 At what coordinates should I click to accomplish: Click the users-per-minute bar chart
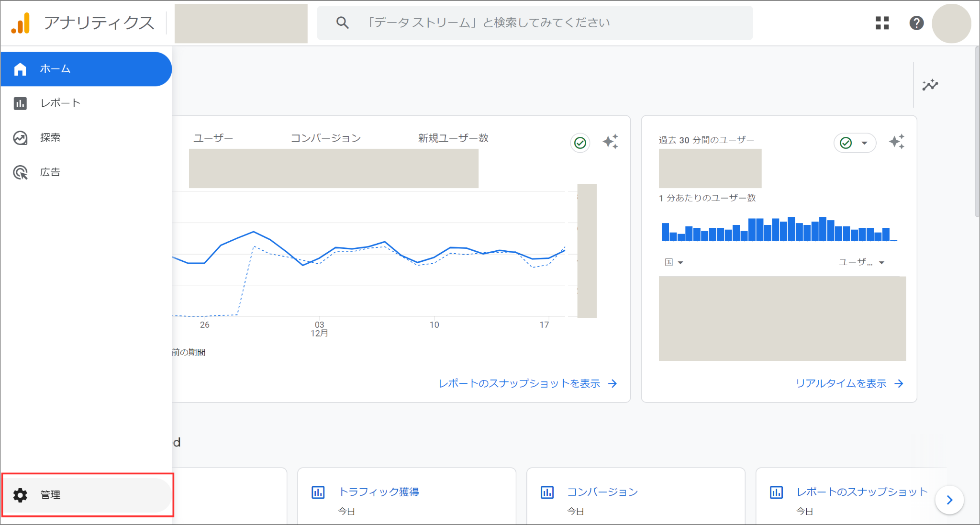pyautogui.click(x=779, y=229)
